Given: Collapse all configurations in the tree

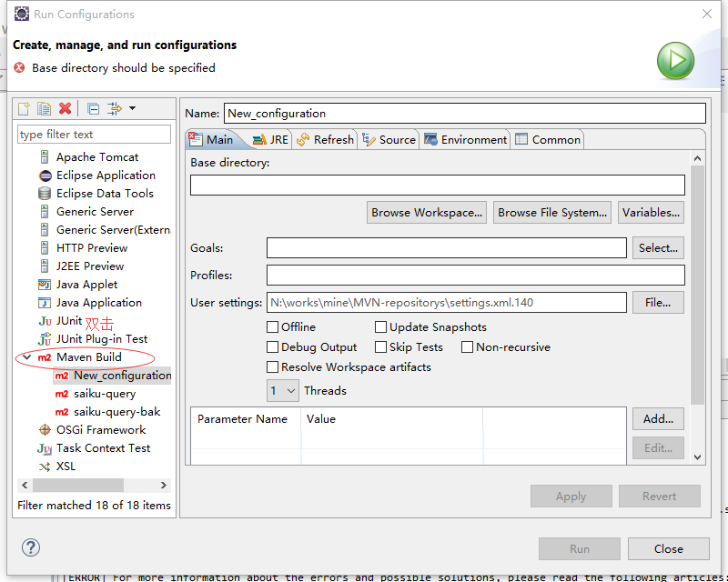Looking at the screenshot, I should (94, 108).
